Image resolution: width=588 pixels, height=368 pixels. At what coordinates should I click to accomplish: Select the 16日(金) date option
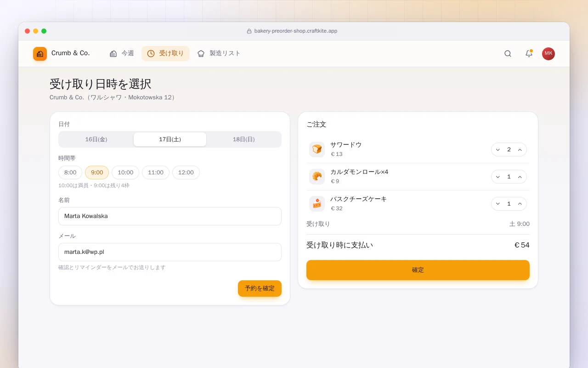[96, 139]
